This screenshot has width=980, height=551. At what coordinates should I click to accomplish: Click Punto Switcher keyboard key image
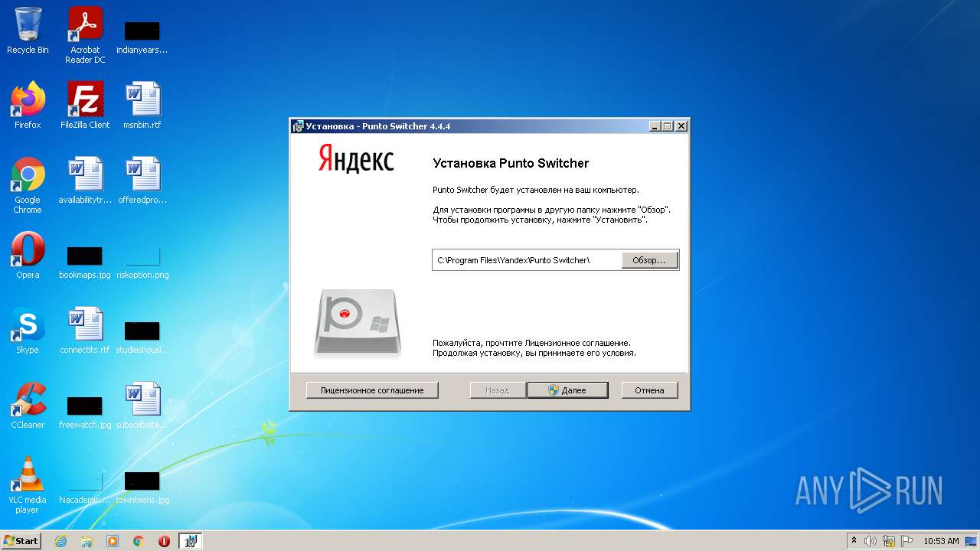click(x=358, y=321)
